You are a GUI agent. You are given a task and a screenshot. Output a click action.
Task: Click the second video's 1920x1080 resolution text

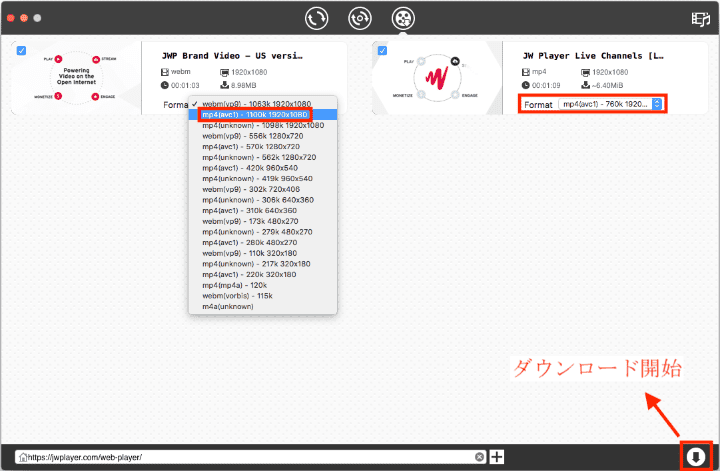coord(610,72)
